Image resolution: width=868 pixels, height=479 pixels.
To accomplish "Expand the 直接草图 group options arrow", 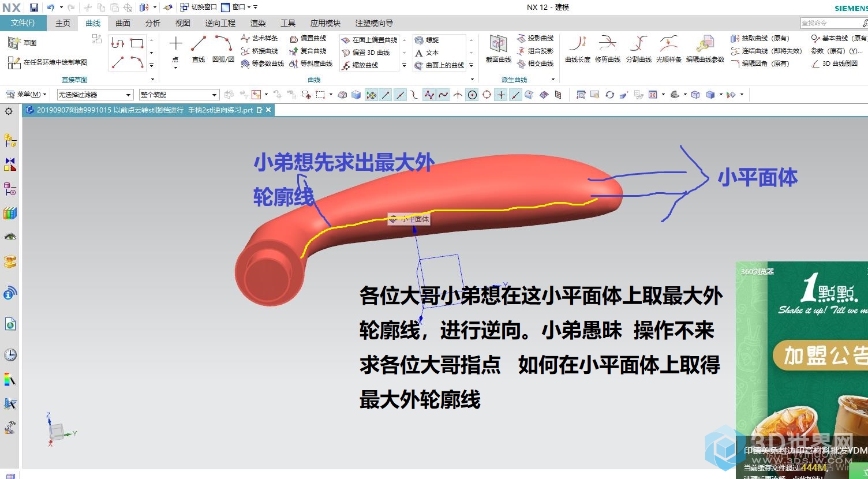I will (152, 80).
